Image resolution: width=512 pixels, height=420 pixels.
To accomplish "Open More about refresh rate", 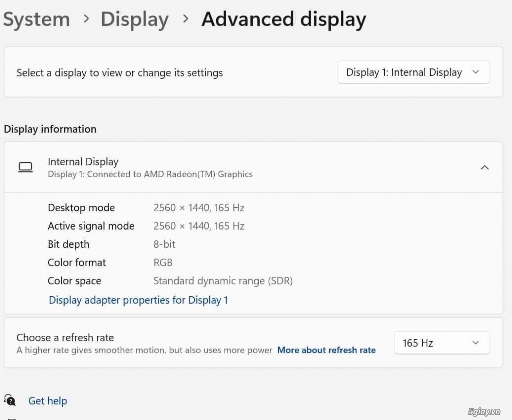I will [326, 350].
